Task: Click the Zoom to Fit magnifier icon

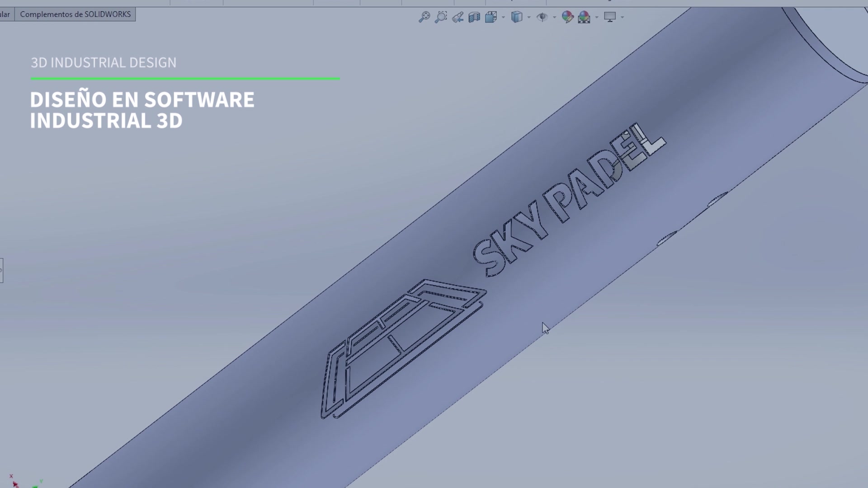Action: point(424,17)
